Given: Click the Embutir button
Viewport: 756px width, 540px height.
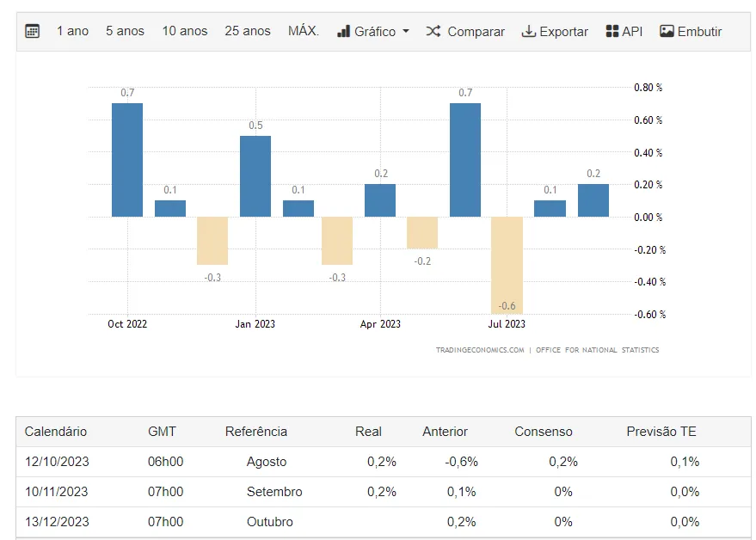Looking at the screenshot, I should click(691, 31).
